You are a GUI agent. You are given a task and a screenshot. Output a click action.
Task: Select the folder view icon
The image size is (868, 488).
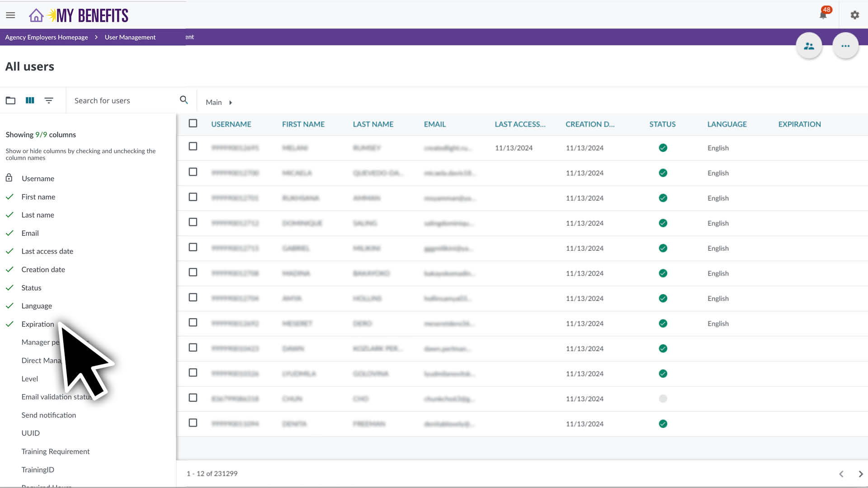10,100
